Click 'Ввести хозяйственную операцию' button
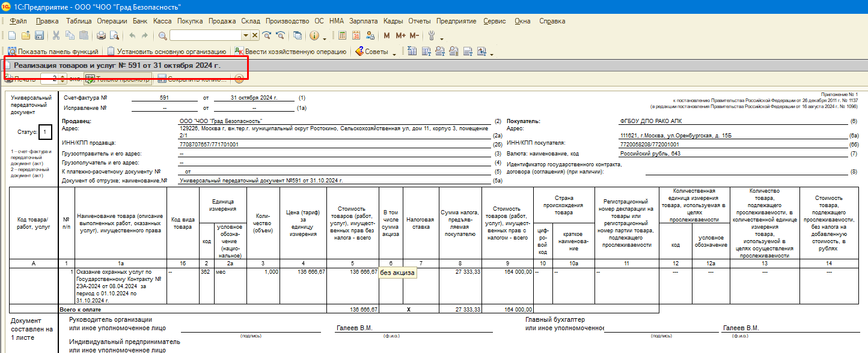868x353 pixels. [x=290, y=52]
